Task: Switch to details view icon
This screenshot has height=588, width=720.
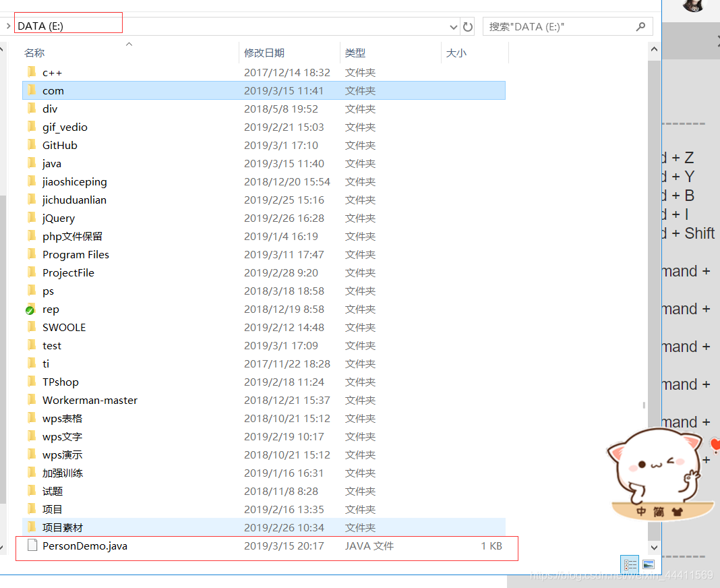Action: click(630, 564)
